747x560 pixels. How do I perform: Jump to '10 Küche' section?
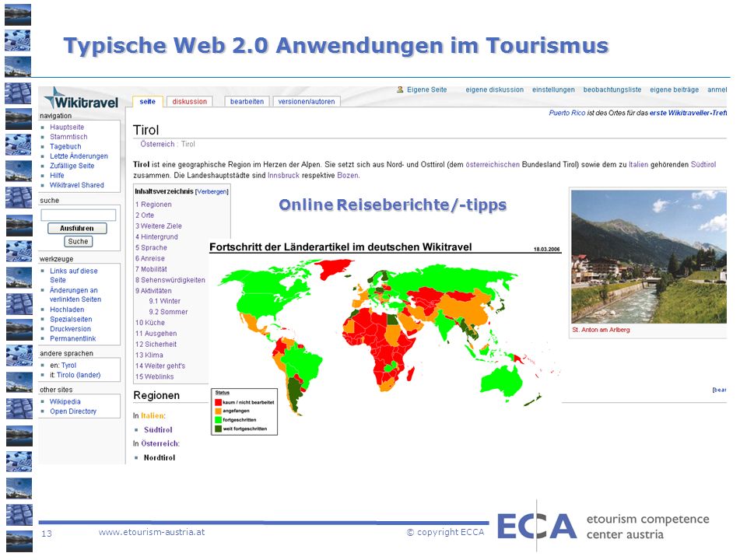[x=150, y=322]
